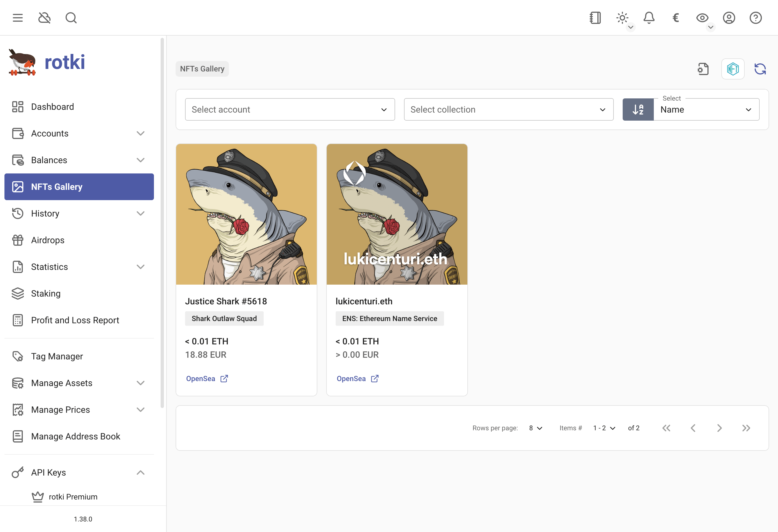This screenshot has width=778, height=532.
Task: Click the rotki robin logo
Action: 22,62
